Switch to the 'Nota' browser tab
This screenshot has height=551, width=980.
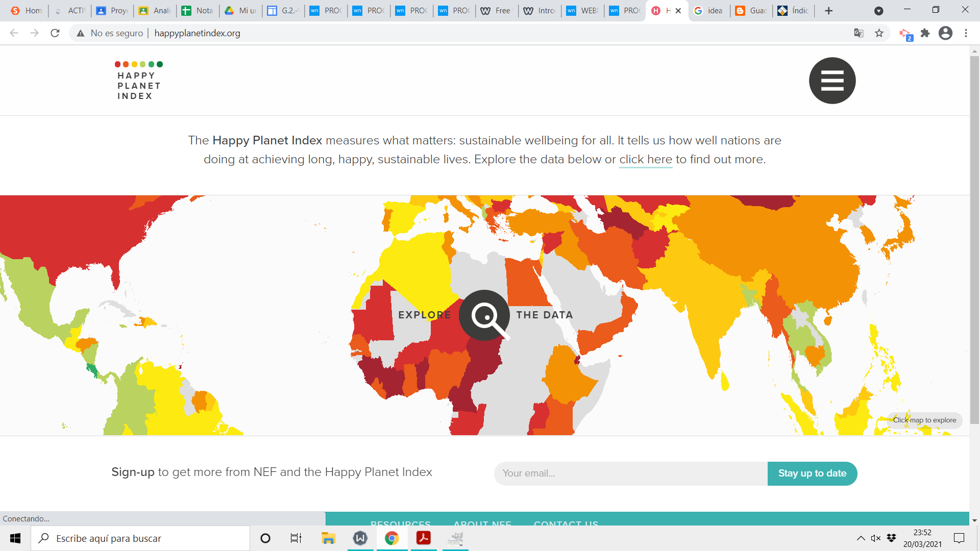(x=198, y=11)
